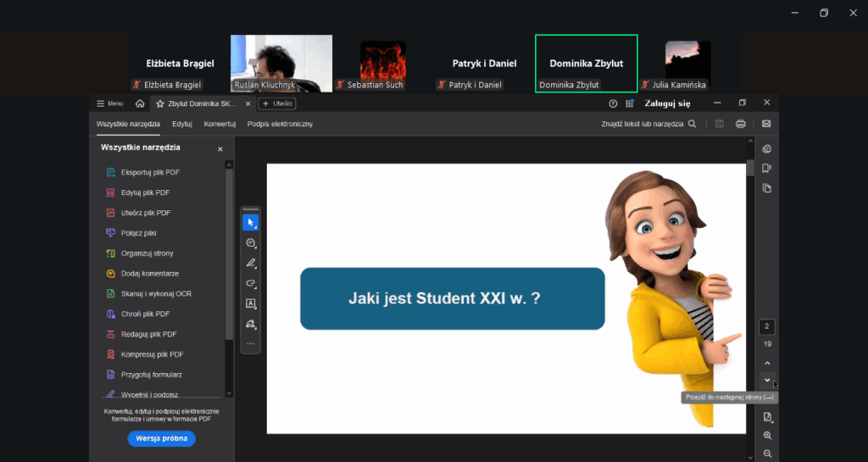Switch to Wszystkie narzędzia tab
The image size is (868, 462).
[x=128, y=124]
